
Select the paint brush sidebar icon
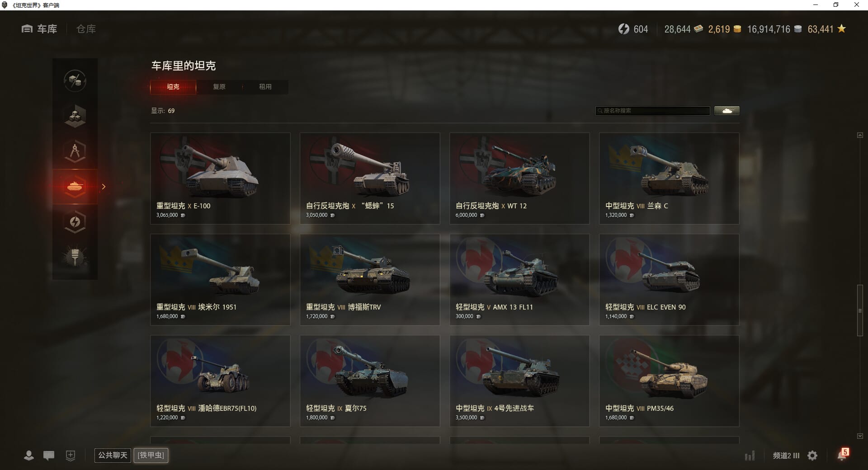[x=75, y=257]
